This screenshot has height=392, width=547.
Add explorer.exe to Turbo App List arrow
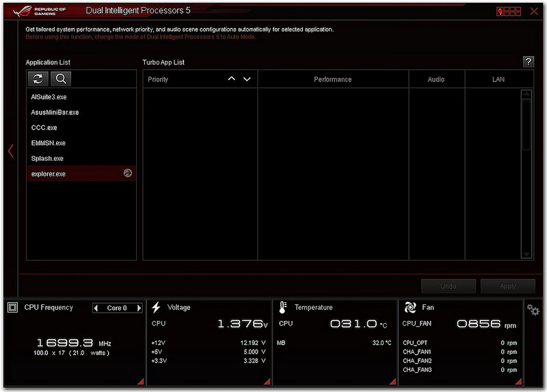(128, 173)
